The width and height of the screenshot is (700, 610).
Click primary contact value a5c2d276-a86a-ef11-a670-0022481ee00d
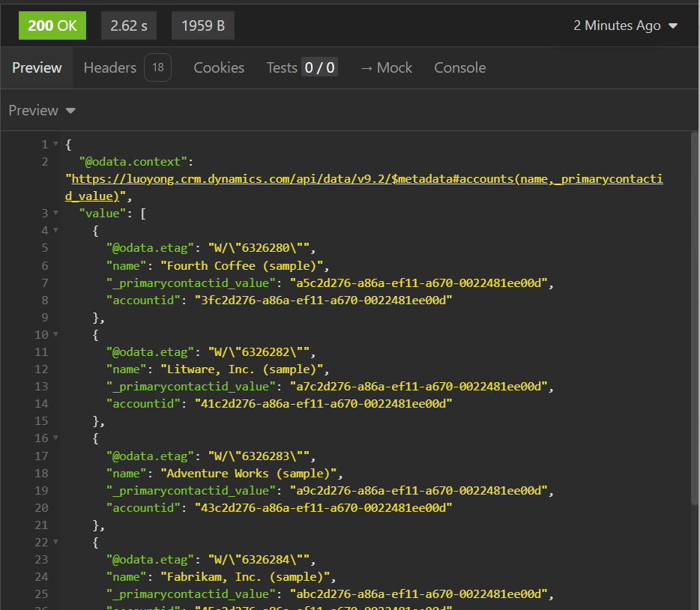coord(419,283)
